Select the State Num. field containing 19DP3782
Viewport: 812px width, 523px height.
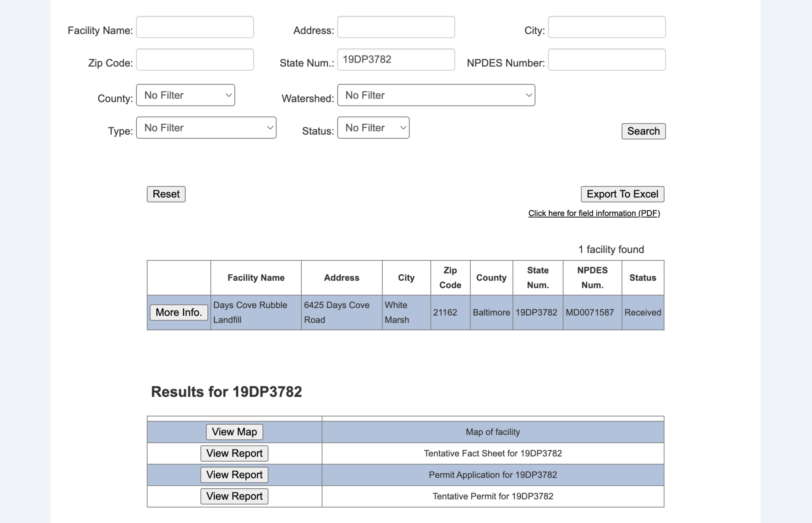[x=396, y=60]
